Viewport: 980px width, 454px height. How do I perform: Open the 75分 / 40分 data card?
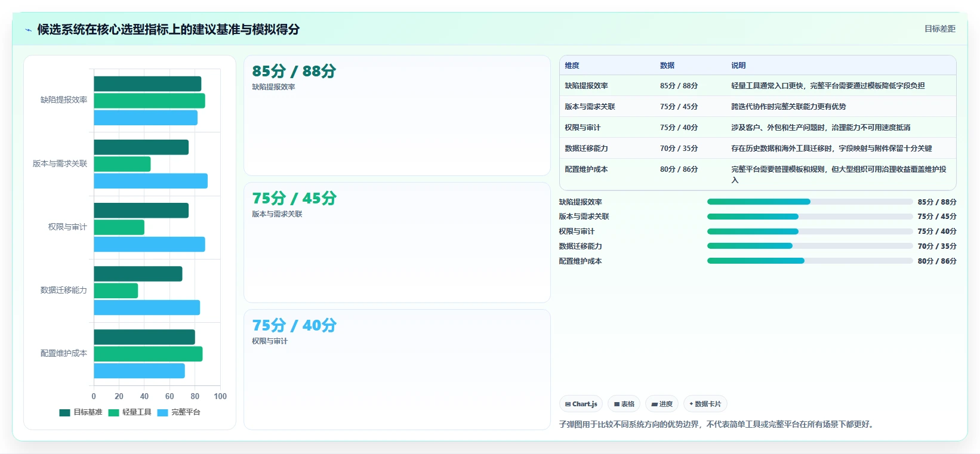(397, 369)
